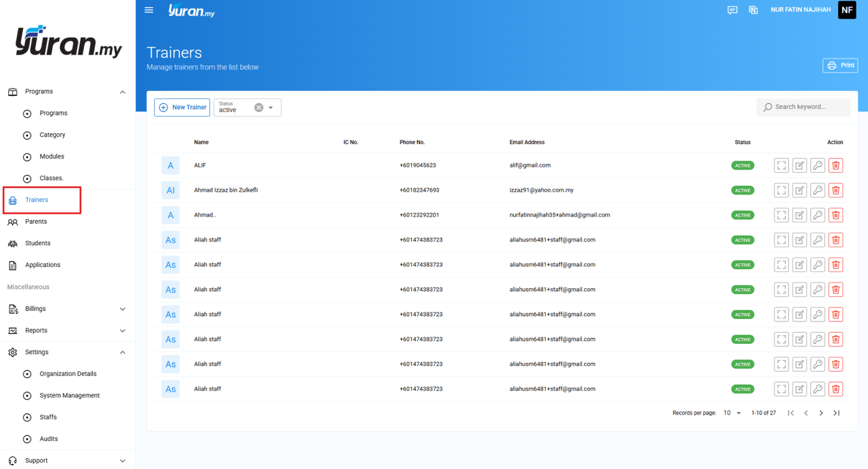This screenshot has height=469, width=868.
Task: Click the New Trainer button
Action: (182, 107)
